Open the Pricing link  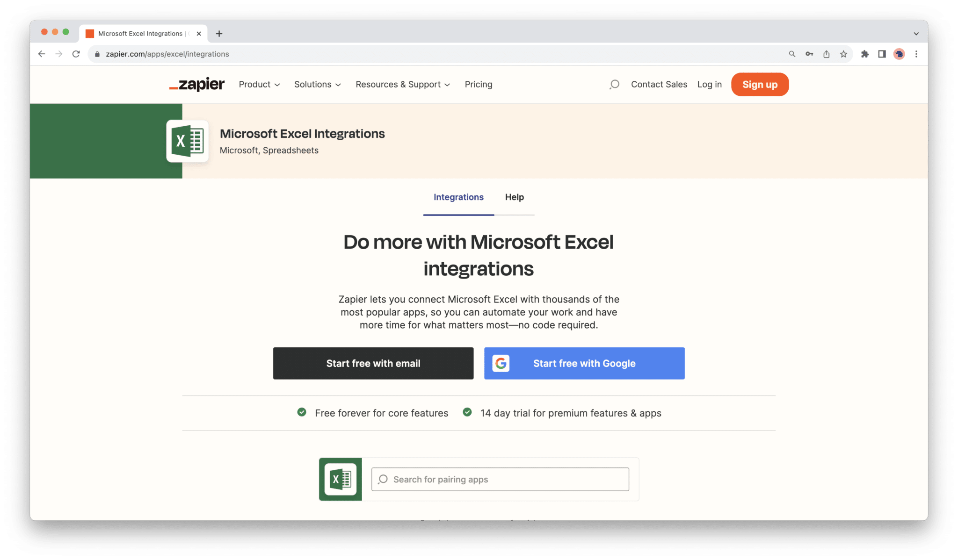478,85
